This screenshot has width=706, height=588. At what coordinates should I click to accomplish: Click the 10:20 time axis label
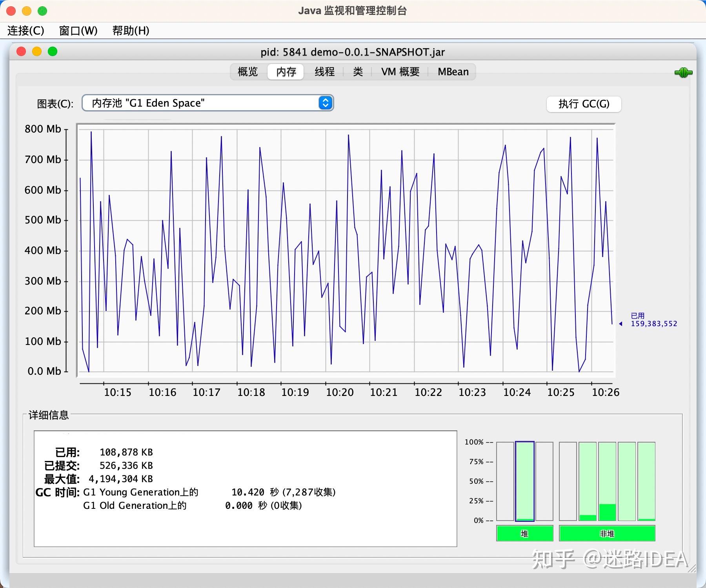340,392
